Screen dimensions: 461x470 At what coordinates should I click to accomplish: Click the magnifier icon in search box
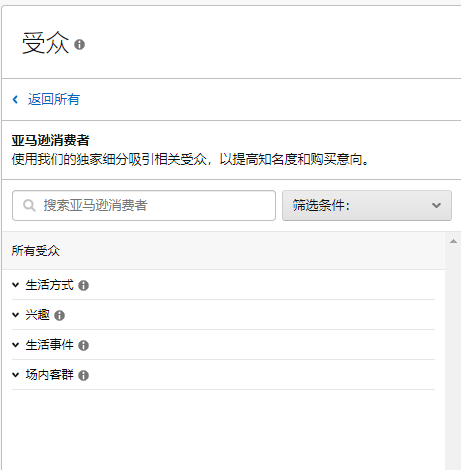point(29,205)
